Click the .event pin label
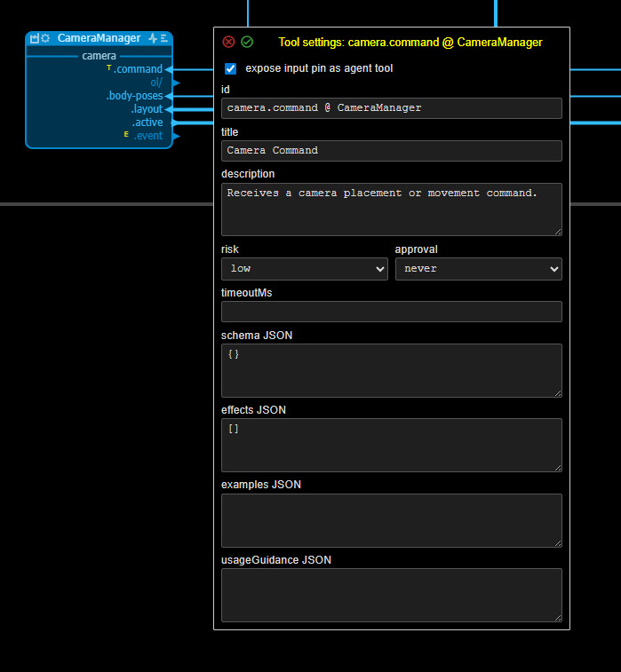 pyautogui.click(x=148, y=136)
